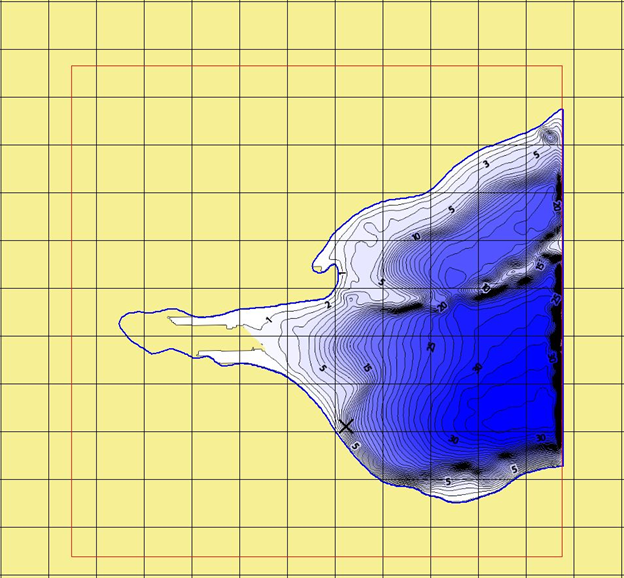
Task: Click the black X marker near shoreline
Action: (346, 426)
